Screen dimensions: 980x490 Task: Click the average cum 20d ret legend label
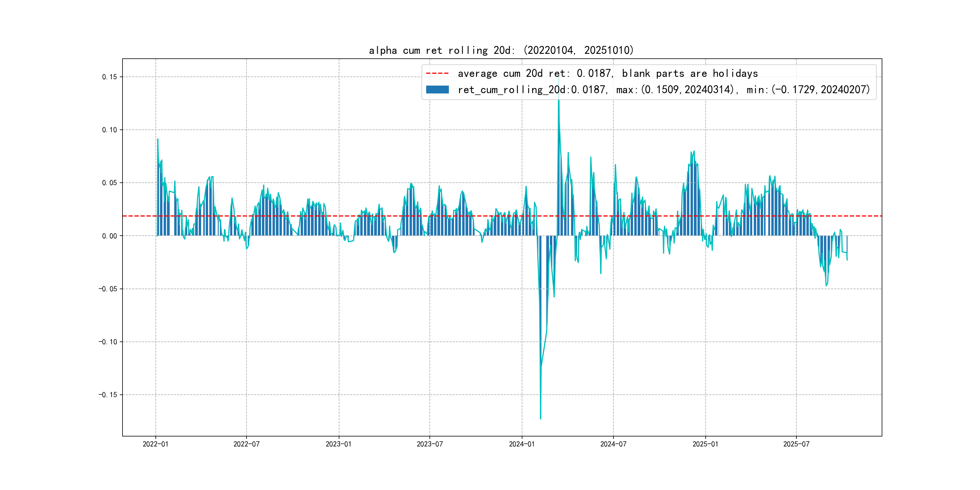pos(608,73)
